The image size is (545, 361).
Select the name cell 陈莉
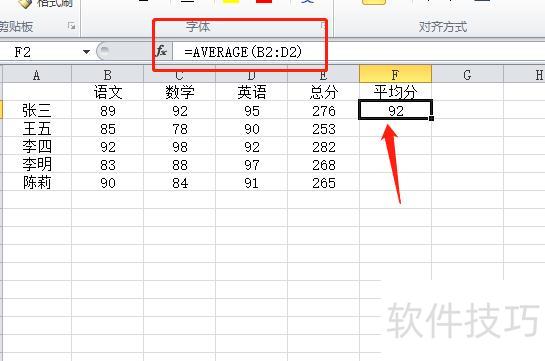[36, 182]
